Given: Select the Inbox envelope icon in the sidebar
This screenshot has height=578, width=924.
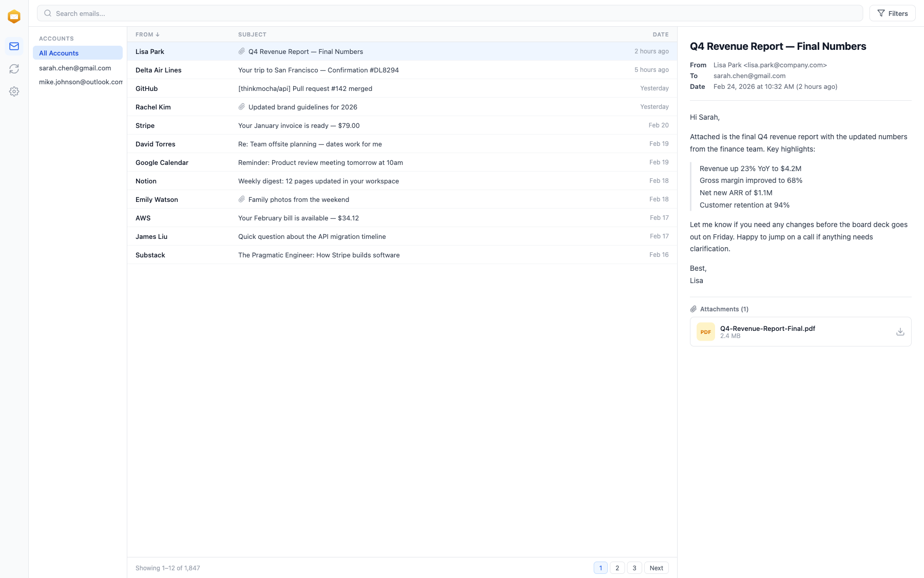Looking at the screenshot, I should [14, 46].
